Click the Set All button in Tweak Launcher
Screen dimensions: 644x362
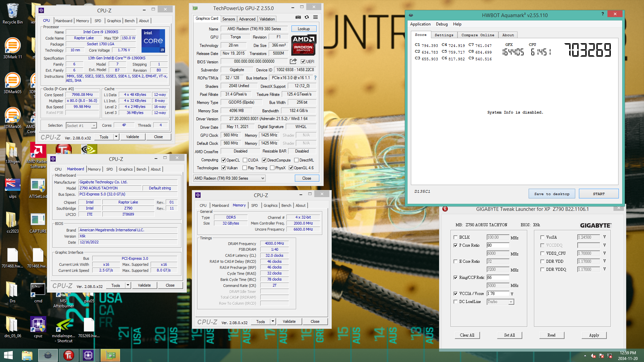(509, 335)
